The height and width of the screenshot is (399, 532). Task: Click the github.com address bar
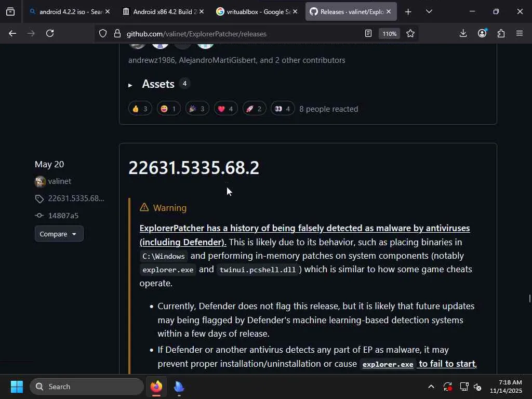(237, 34)
